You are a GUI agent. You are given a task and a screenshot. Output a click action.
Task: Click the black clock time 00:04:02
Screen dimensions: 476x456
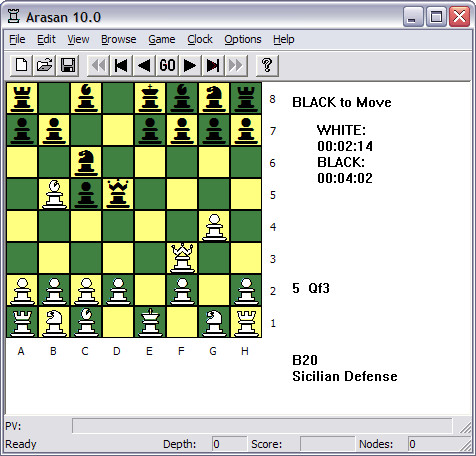click(345, 178)
